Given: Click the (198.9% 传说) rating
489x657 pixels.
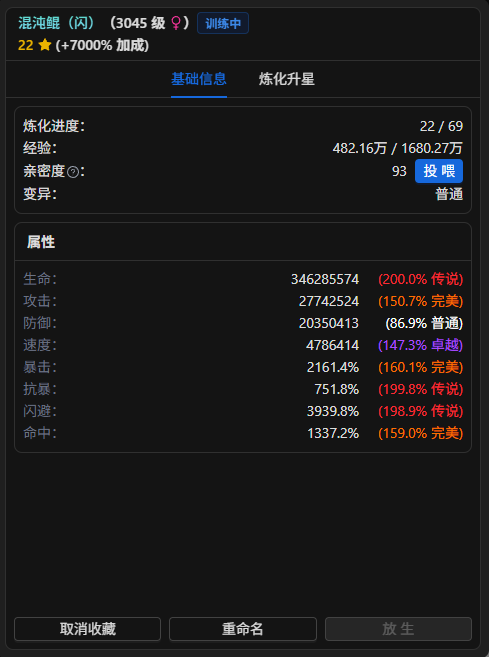Looking at the screenshot, I should 420,411.
